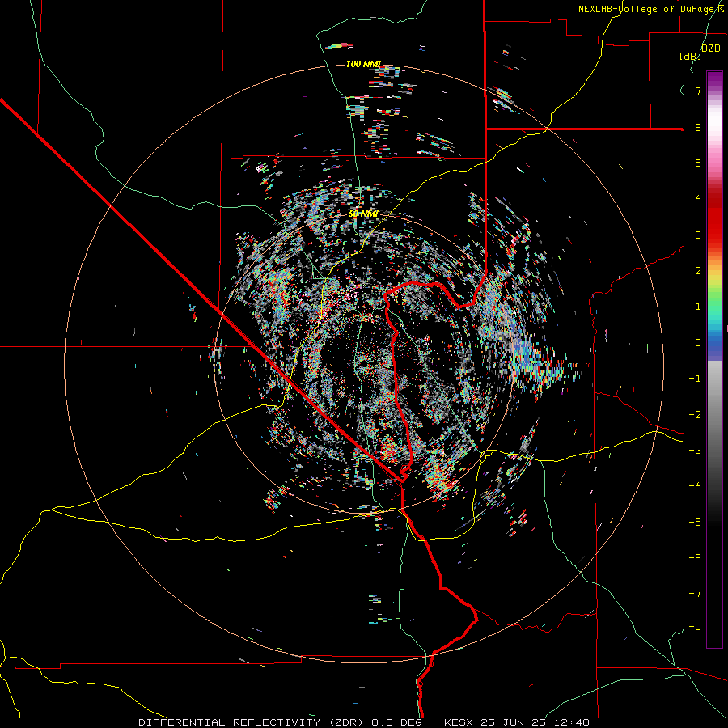
Task: Click the 1 value on color scale
Action: 698,307
